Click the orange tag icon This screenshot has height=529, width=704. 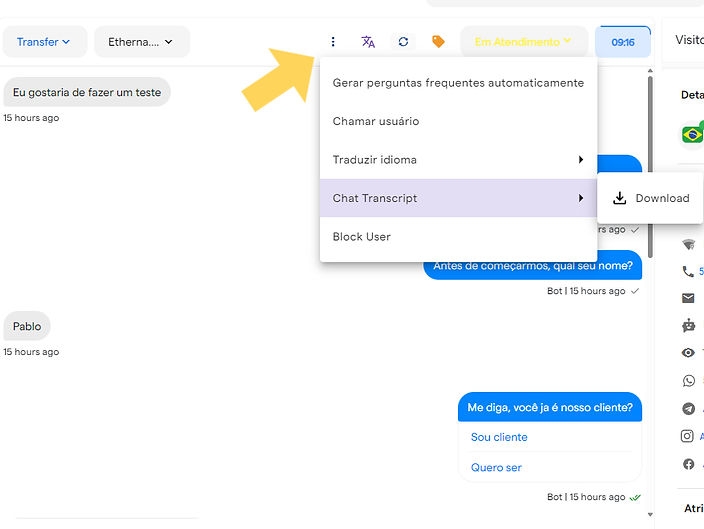(x=438, y=42)
